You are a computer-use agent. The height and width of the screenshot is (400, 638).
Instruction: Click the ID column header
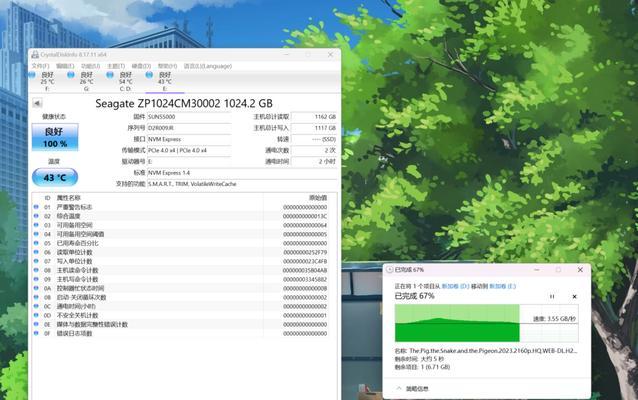(x=48, y=198)
